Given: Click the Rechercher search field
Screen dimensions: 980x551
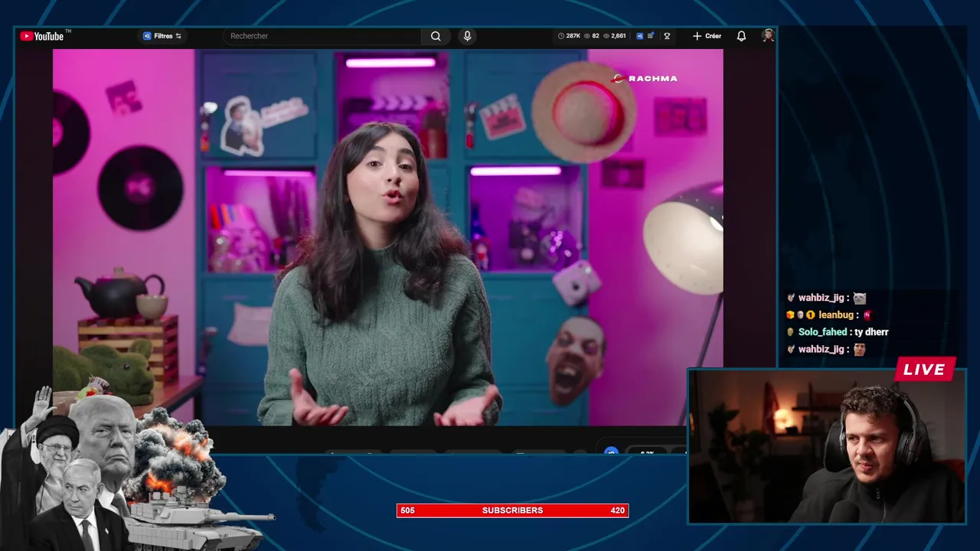Looking at the screenshot, I should coord(322,36).
